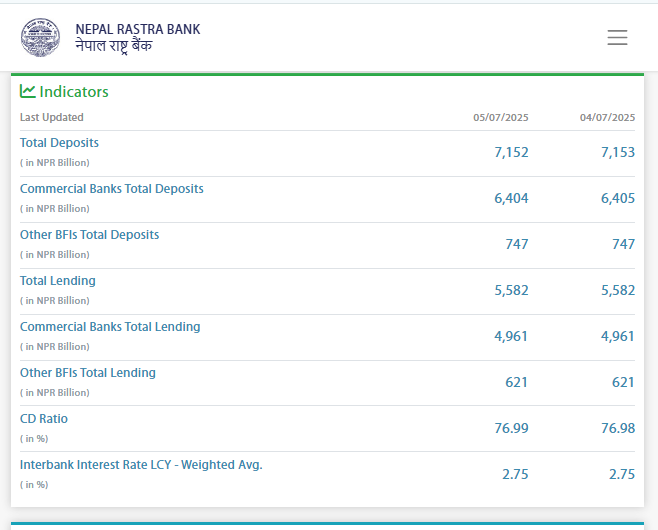Click the Indicators chart icon
The image size is (658, 530).
tap(28, 91)
